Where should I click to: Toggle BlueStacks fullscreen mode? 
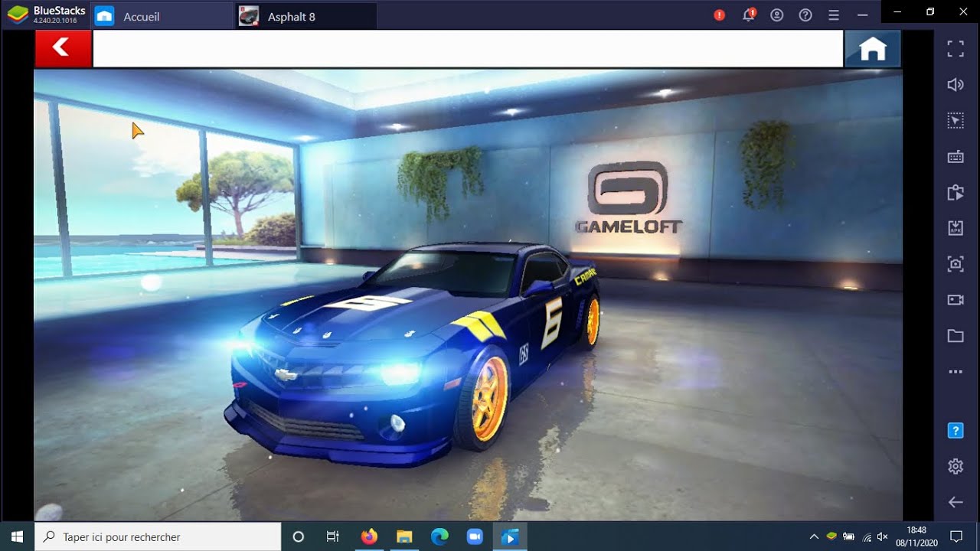coord(955,49)
